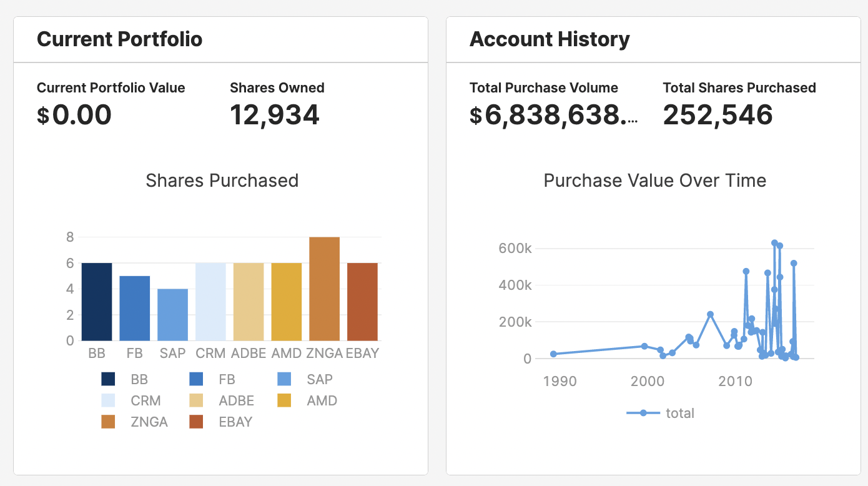Click the truncated Total Purchase Volume value

554,115
